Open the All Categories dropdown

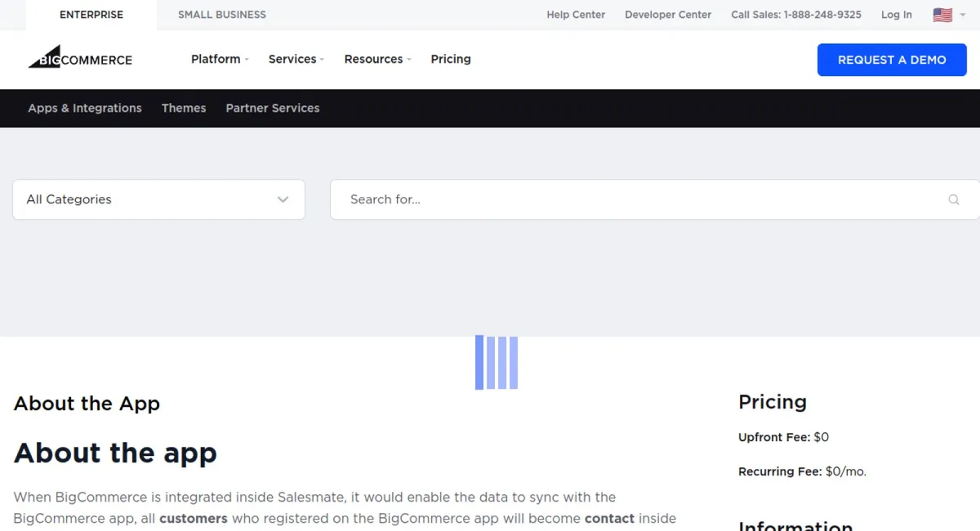pos(158,199)
